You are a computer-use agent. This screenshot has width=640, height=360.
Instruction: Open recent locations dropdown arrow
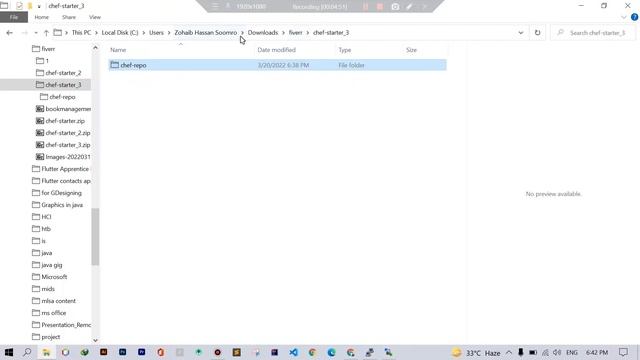coord(36,33)
